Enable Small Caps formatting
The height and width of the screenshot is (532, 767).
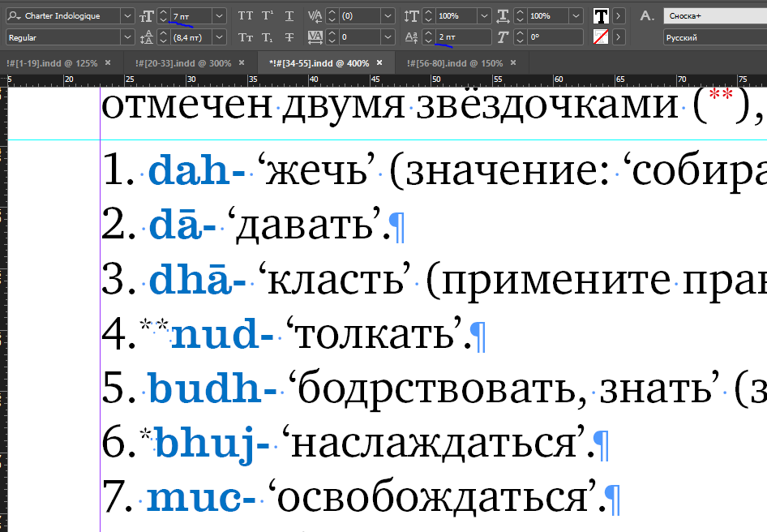(246, 37)
